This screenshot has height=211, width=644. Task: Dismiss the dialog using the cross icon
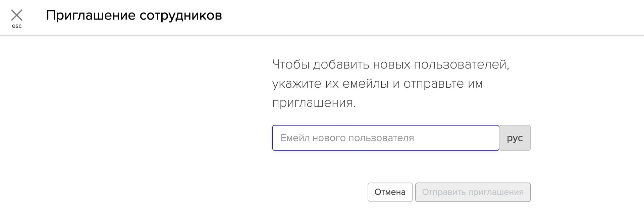[16, 15]
